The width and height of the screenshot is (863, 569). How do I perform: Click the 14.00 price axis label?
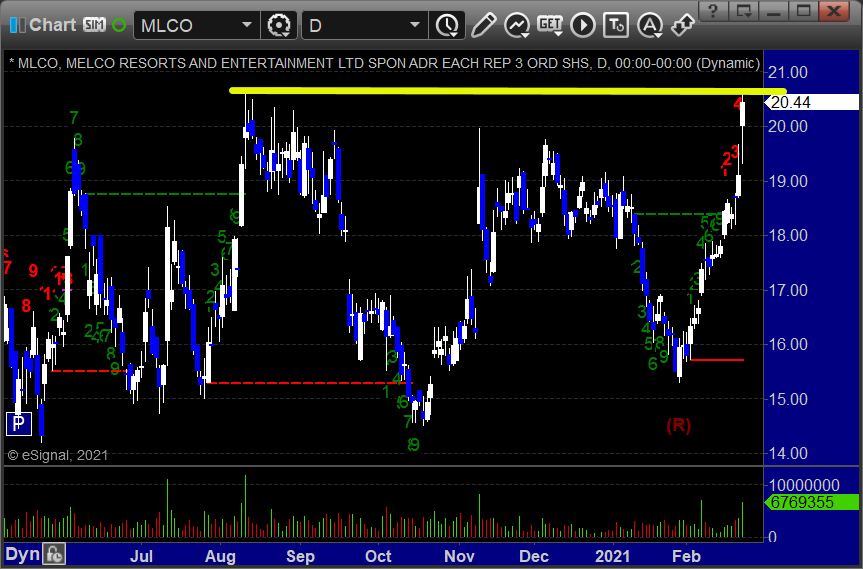(x=788, y=453)
